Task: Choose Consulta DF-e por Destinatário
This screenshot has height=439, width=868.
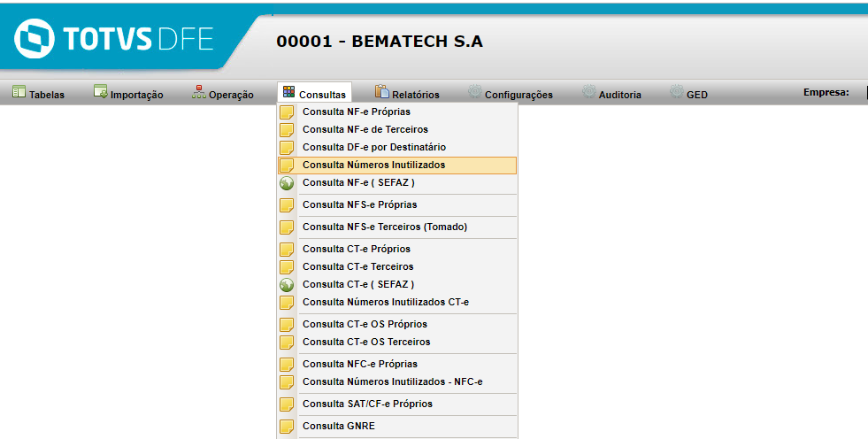Action: (397, 147)
